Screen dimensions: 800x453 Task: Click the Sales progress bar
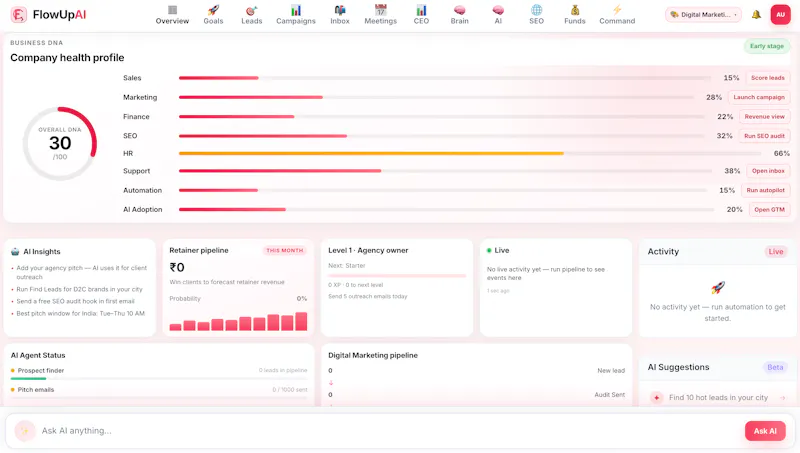point(444,78)
